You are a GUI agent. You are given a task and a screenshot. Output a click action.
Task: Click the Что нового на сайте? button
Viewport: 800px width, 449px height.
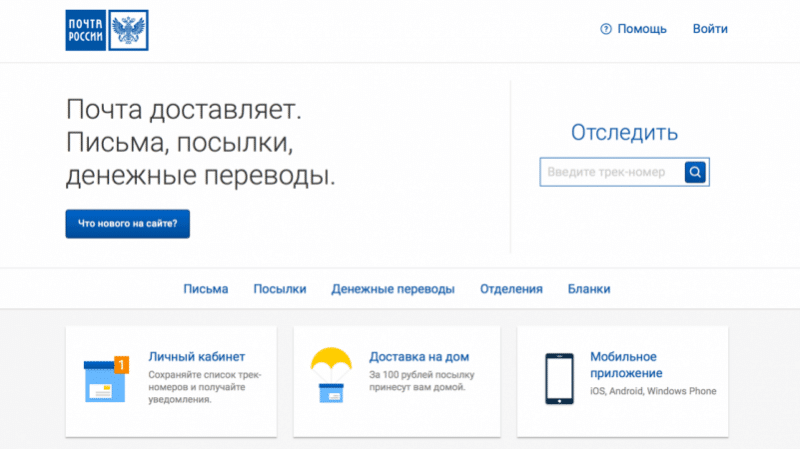tap(128, 223)
